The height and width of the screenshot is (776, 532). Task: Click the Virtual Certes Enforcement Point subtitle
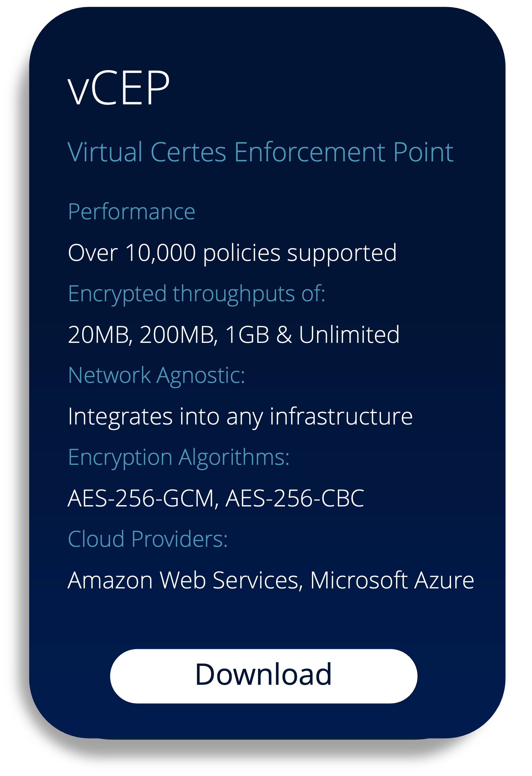tap(260, 152)
